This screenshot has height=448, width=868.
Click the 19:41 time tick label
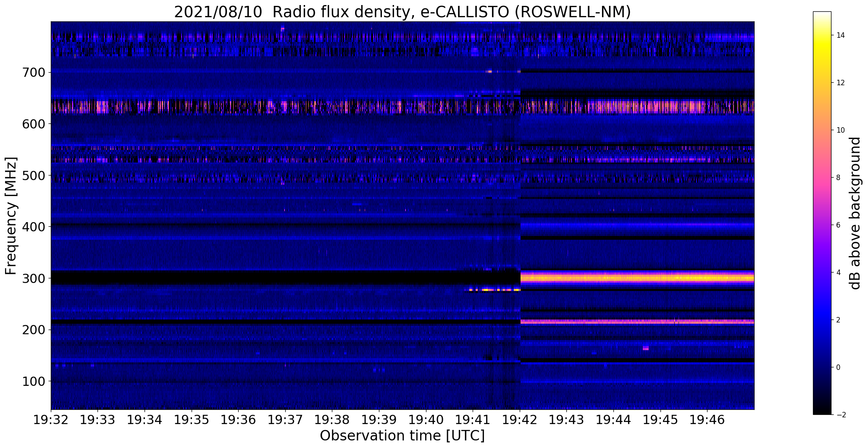click(473, 419)
